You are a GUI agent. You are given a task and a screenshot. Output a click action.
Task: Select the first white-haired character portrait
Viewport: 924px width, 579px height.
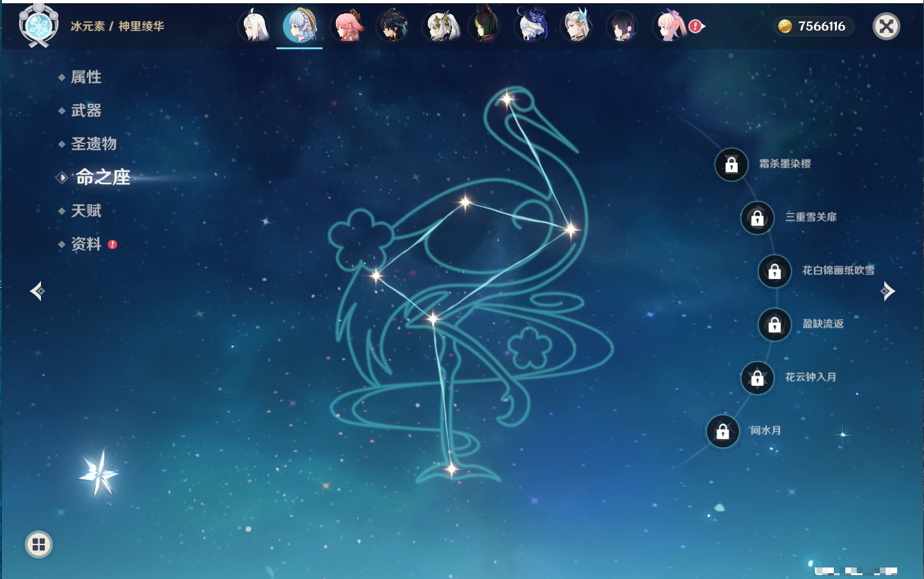(254, 27)
